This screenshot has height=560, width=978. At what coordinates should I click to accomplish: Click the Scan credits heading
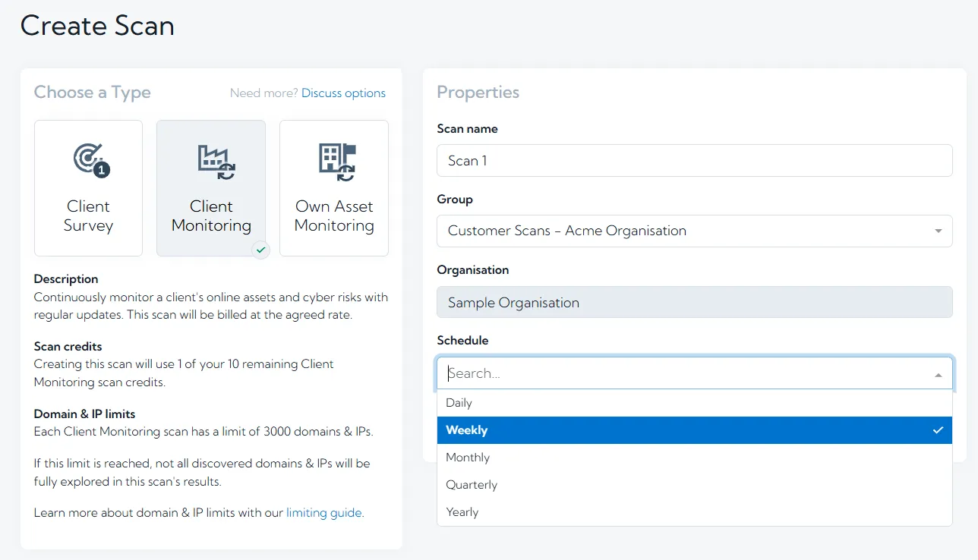coord(68,347)
